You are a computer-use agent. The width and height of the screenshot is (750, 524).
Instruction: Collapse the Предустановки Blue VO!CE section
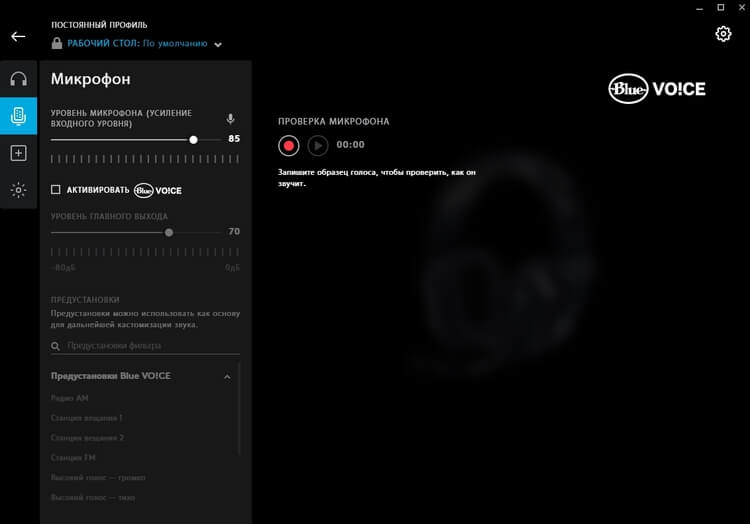click(227, 377)
